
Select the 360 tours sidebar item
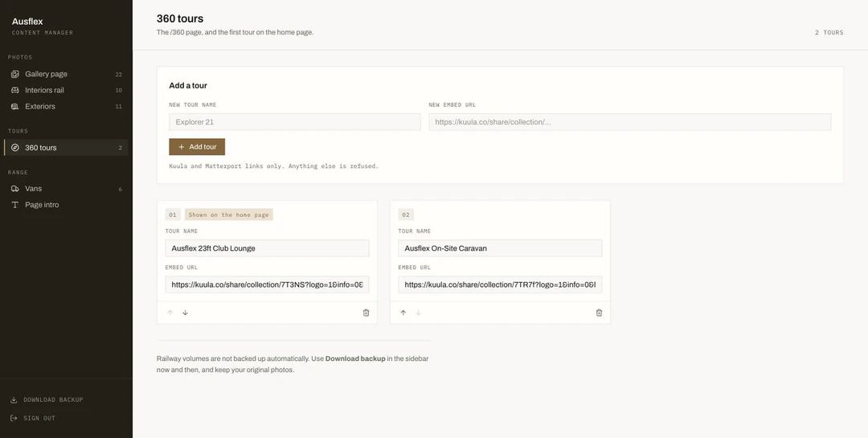(66, 148)
